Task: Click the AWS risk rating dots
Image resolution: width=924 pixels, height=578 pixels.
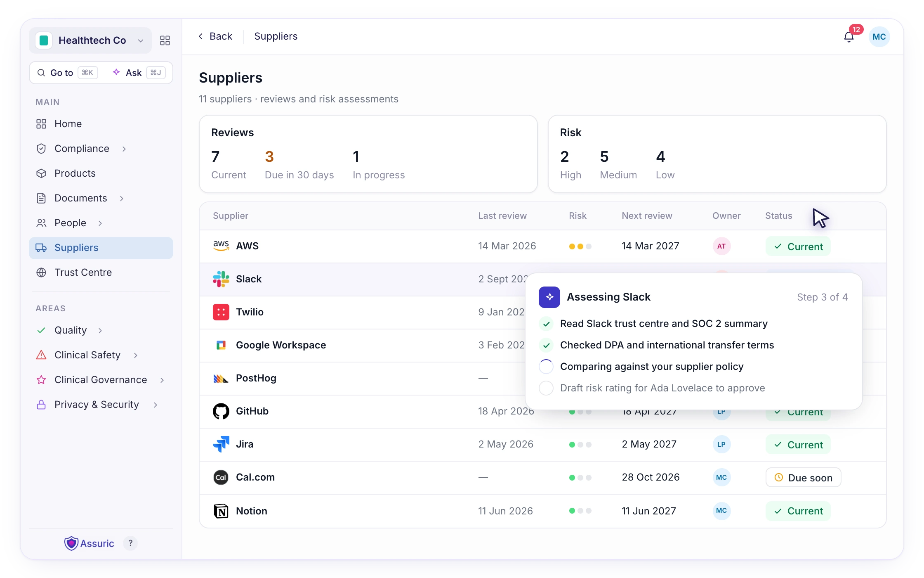Action: [580, 246]
